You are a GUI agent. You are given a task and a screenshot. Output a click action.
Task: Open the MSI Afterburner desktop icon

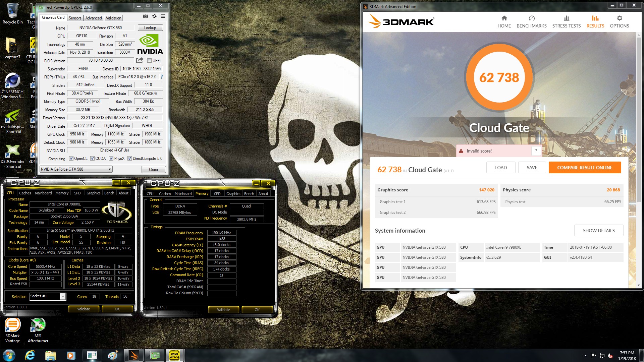coord(38,330)
